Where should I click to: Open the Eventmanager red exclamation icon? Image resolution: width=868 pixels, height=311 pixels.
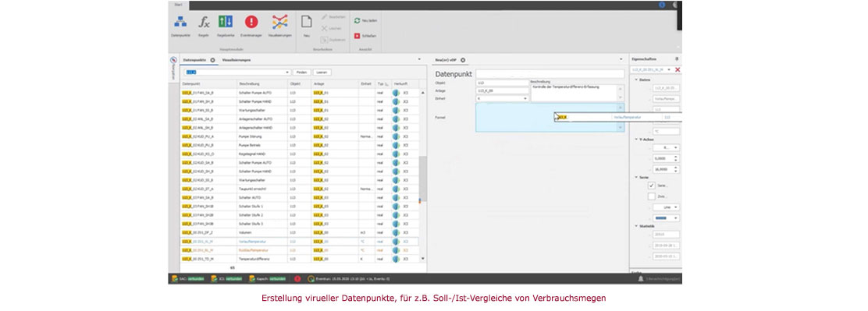point(251,22)
